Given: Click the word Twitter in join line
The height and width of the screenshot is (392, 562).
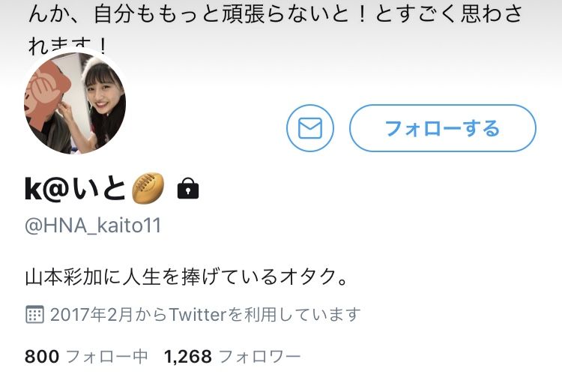Looking at the screenshot, I should click(198, 315).
